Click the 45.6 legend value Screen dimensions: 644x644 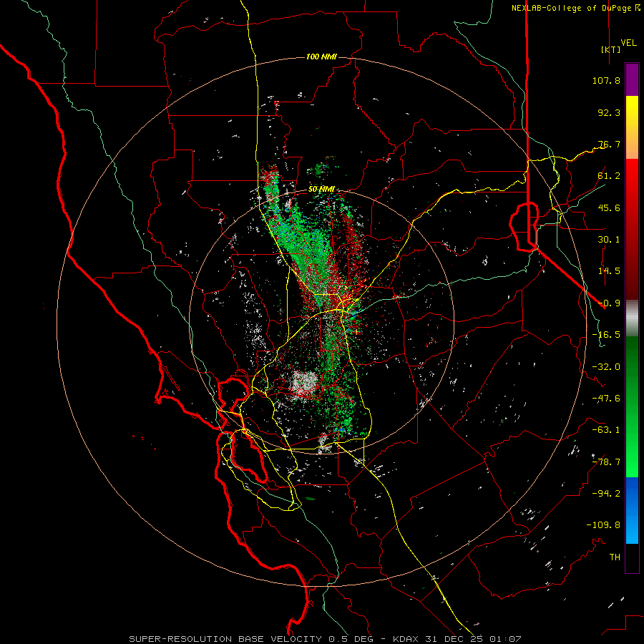(609, 208)
